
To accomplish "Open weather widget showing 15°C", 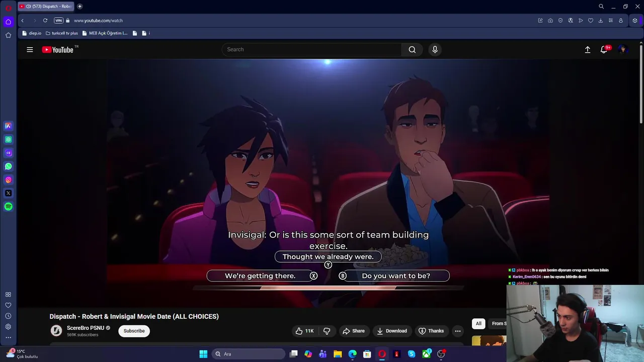I will pyautogui.click(x=21, y=354).
